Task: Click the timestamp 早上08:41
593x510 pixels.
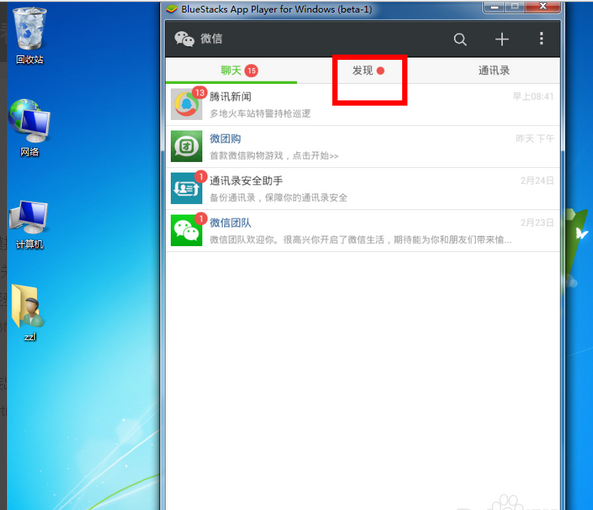Action: [533, 96]
